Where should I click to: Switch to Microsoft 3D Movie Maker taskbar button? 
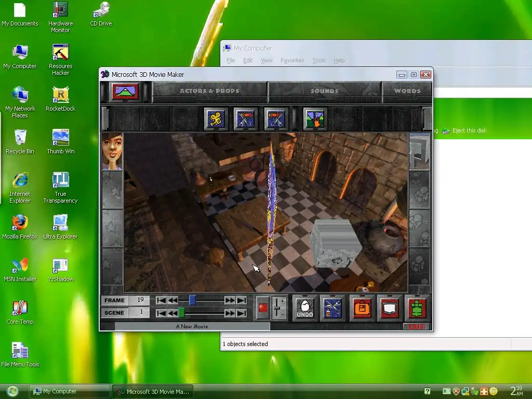click(x=153, y=392)
